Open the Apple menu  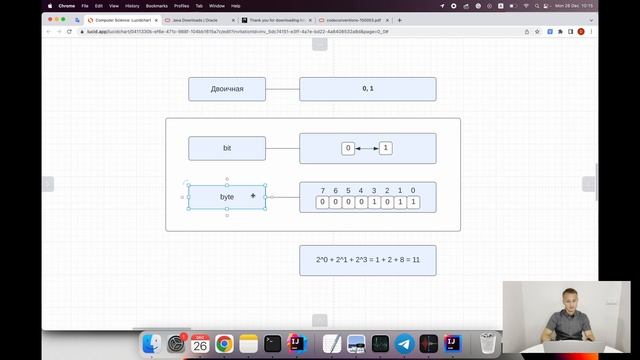tap(50, 6)
